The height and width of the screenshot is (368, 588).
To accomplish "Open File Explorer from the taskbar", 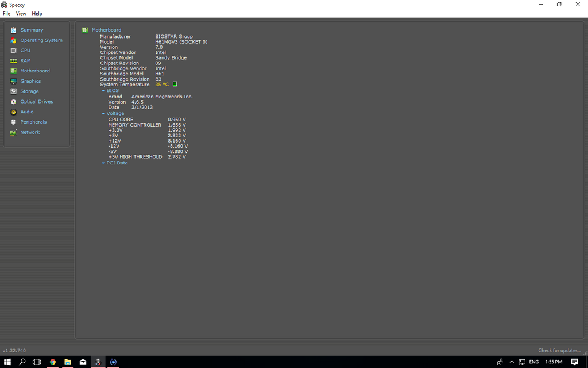I will [x=68, y=362].
